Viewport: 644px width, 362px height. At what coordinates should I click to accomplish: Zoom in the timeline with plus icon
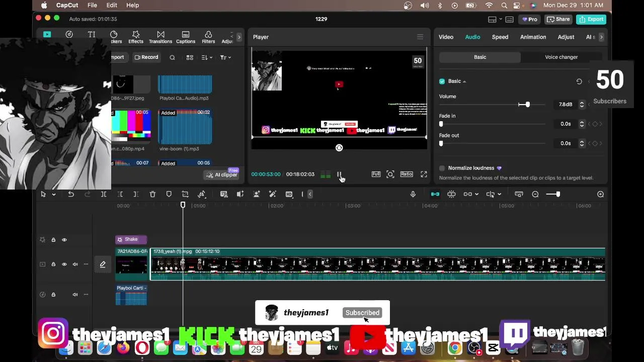(600, 194)
